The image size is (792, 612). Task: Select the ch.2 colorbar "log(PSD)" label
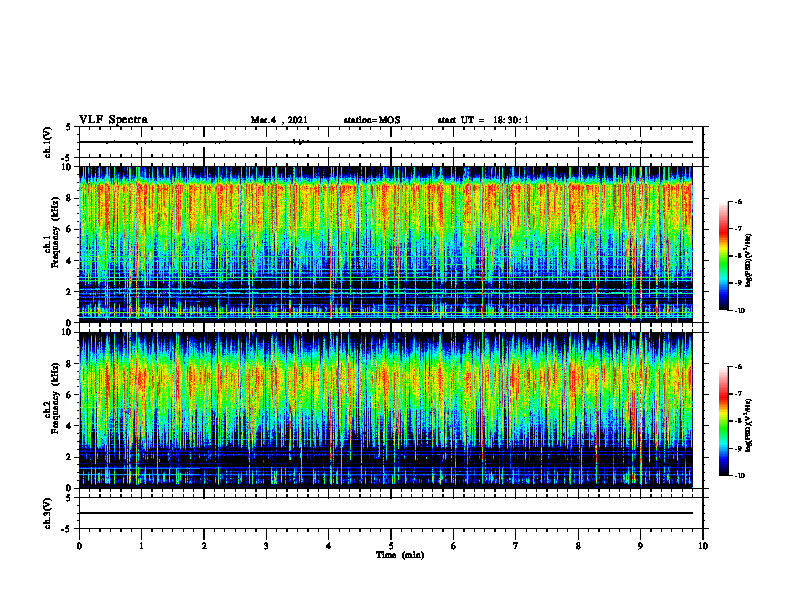[x=749, y=425]
